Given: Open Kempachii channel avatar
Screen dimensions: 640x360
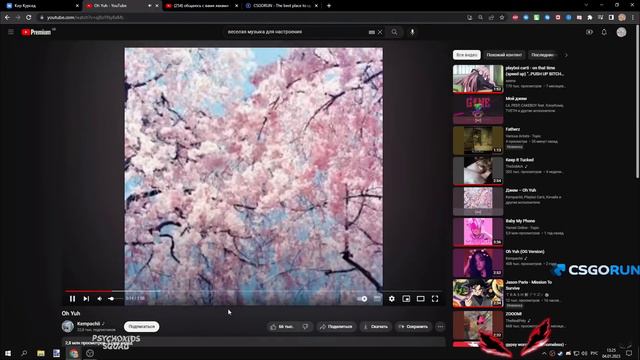Looking at the screenshot, I should click(x=68, y=327).
